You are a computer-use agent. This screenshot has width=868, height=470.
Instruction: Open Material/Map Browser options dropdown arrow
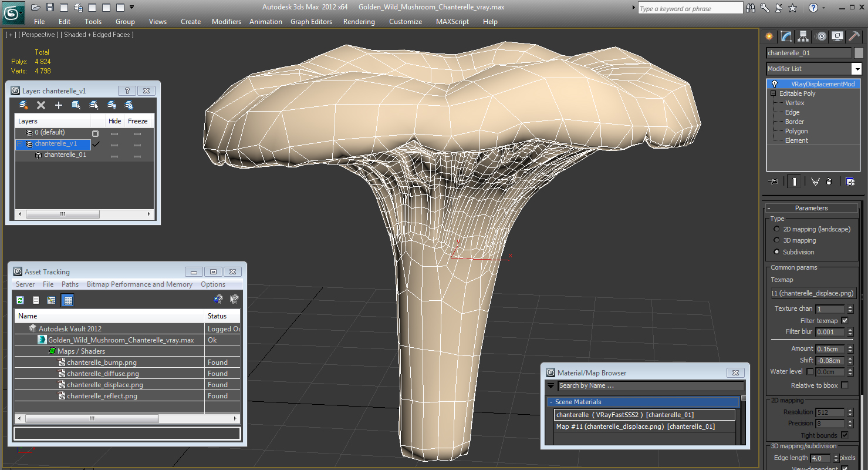point(551,386)
